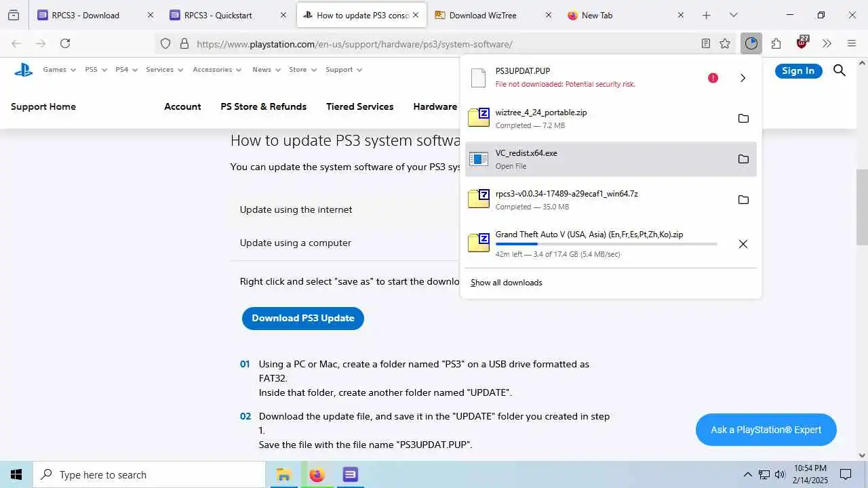Expand PS3UPDAT.PUP blocked download details

coord(743,78)
